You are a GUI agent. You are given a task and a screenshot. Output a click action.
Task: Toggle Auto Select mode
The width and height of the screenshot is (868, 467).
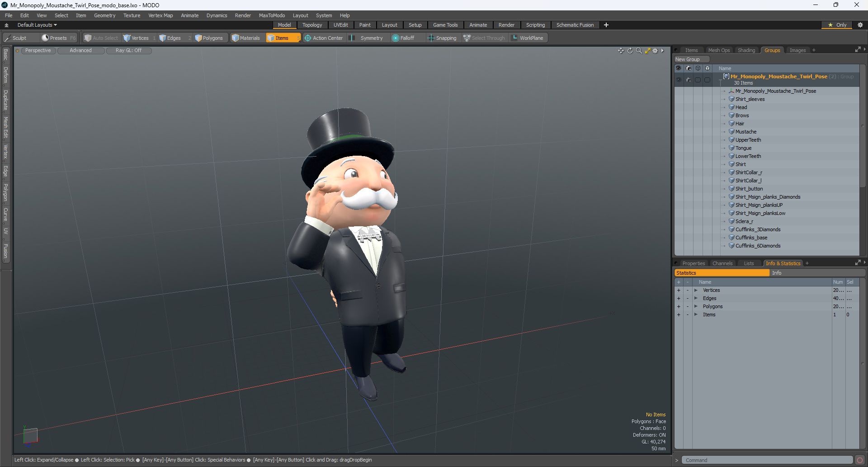point(101,38)
